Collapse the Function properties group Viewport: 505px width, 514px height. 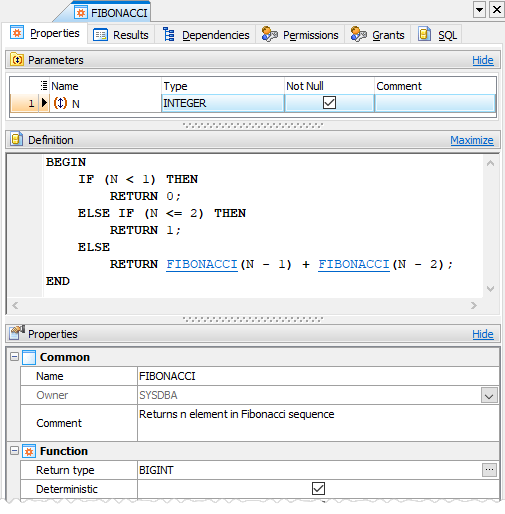click(x=14, y=451)
